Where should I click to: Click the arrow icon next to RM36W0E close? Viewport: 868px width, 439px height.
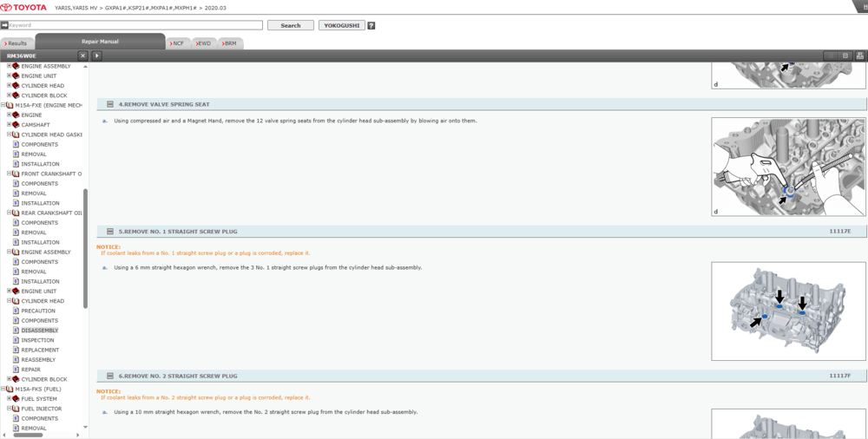(x=97, y=56)
